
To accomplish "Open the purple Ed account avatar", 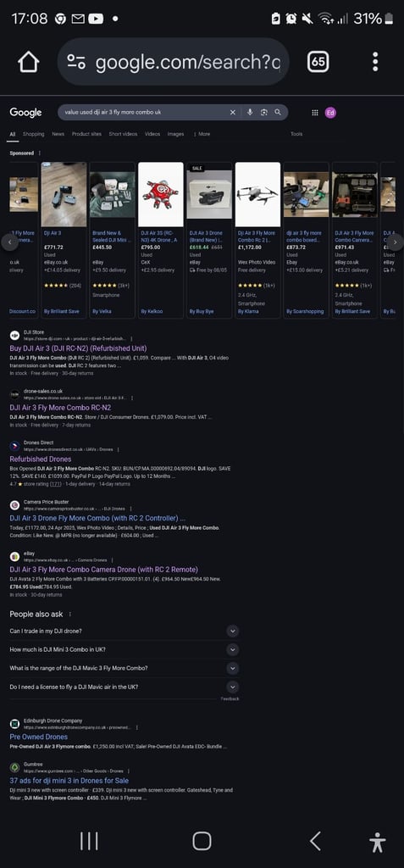I will [x=330, y=113].
